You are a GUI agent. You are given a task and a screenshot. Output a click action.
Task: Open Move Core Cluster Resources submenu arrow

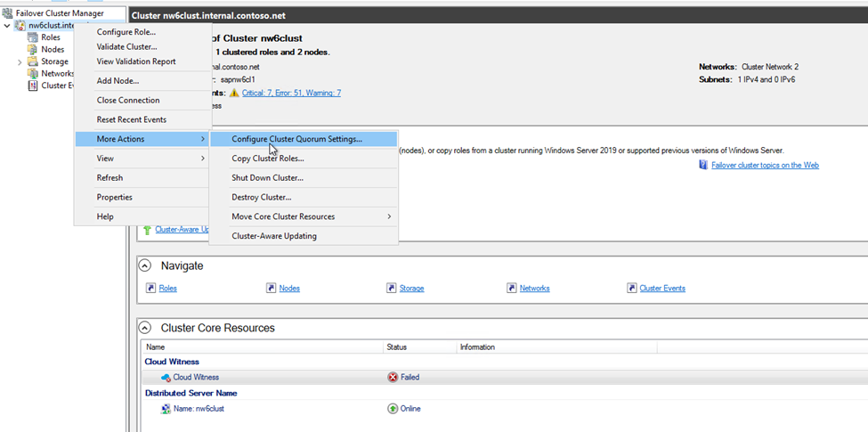point(389,216)
